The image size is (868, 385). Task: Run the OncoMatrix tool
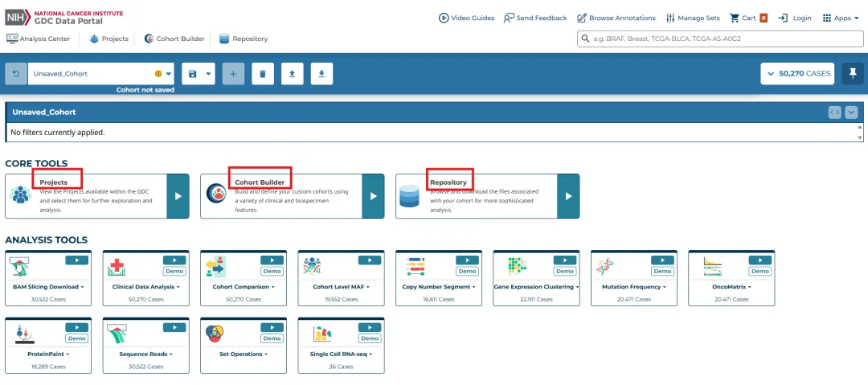[760, 260]
